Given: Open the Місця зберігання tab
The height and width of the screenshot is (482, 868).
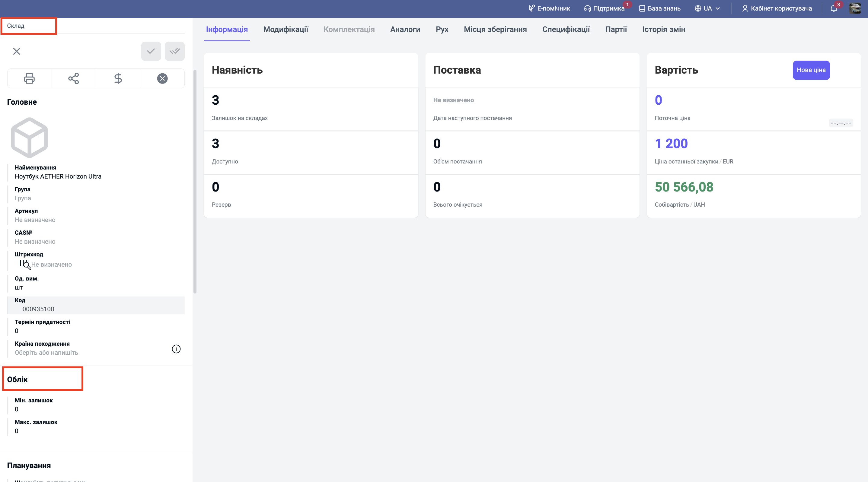Looking at the screenshot, I should coord(495,29).
